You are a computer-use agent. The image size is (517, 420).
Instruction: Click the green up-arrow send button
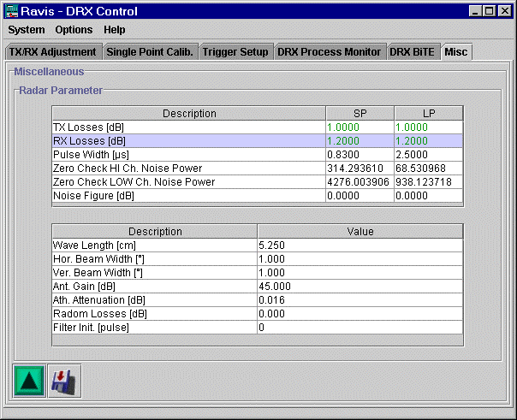point(29,382)
